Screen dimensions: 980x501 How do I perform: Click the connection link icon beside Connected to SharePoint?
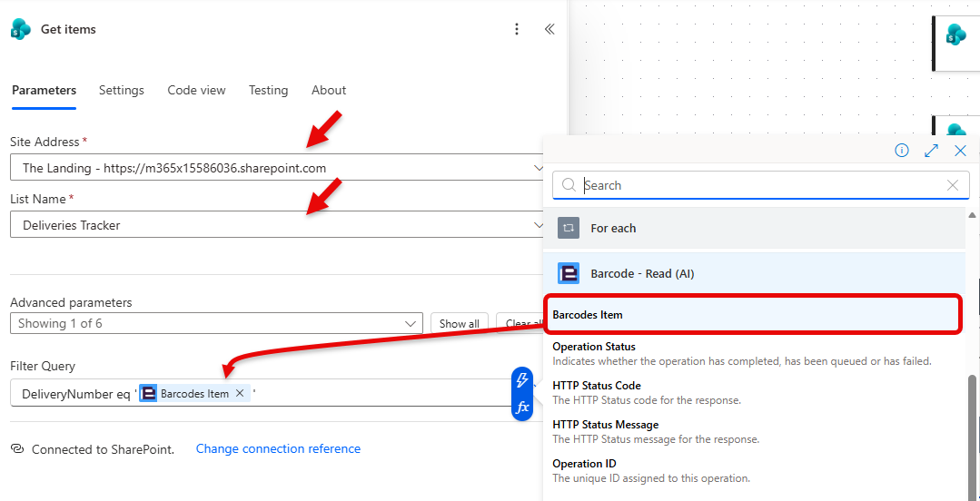[17, 448]
